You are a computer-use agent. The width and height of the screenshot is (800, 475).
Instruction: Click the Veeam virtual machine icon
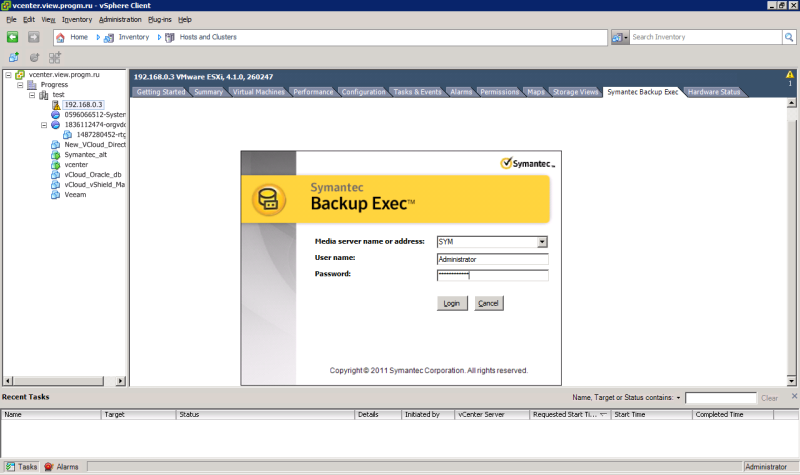56,194
